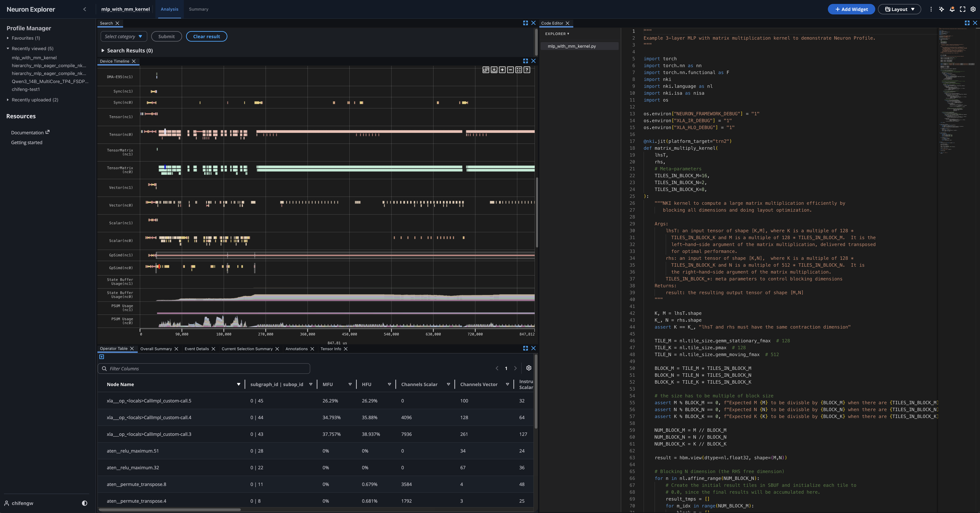Switch to the Overall Summary tab
The image size is (980, 513).
[x=156, y=349]
